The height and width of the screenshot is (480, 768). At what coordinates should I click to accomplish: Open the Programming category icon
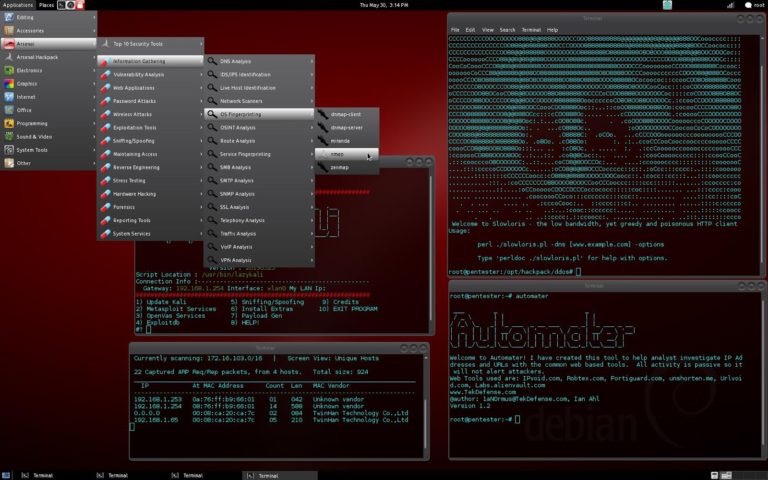pyautogui.click(x=9, y=123)
